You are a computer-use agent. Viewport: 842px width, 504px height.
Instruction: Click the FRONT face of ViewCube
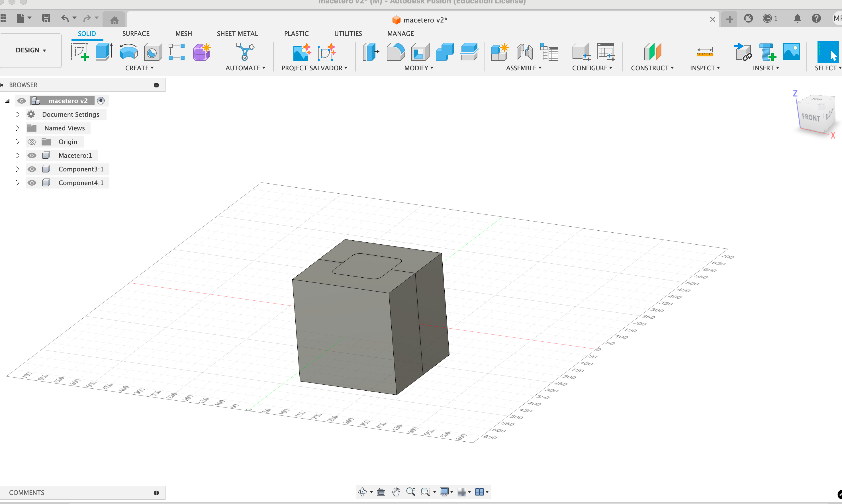(x=810, y=117)
